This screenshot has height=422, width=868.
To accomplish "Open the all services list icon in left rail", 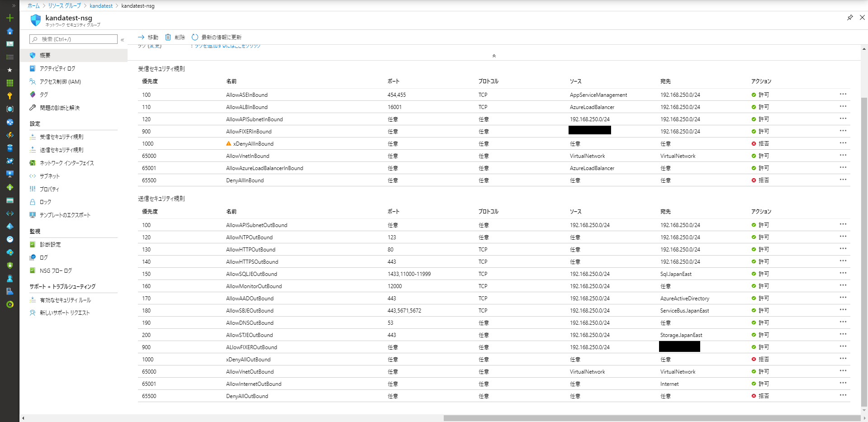I will click(x=9, y=57).
